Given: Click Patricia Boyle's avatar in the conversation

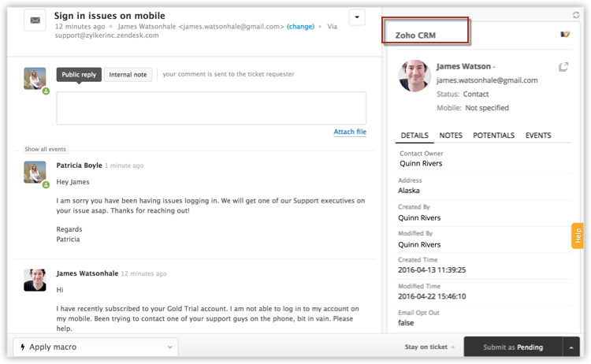Looking at the screenshot, I should 35,172.
